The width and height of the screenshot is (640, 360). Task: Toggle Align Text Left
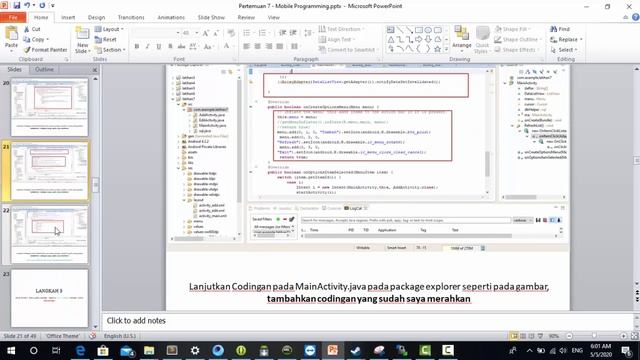coord(247,47)
